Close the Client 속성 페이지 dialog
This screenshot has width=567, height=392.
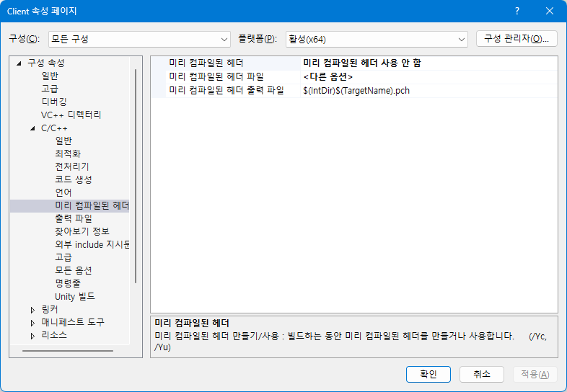point(550,12)
